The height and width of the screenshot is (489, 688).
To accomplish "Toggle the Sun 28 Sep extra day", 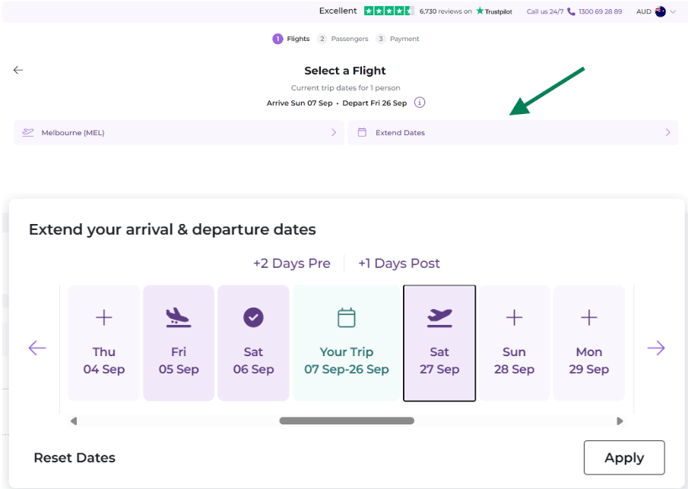I will [514, 343].
